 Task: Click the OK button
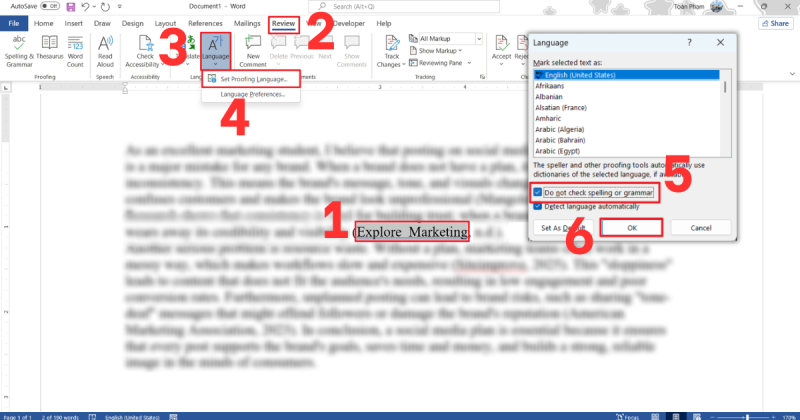(x=632, y=228)
